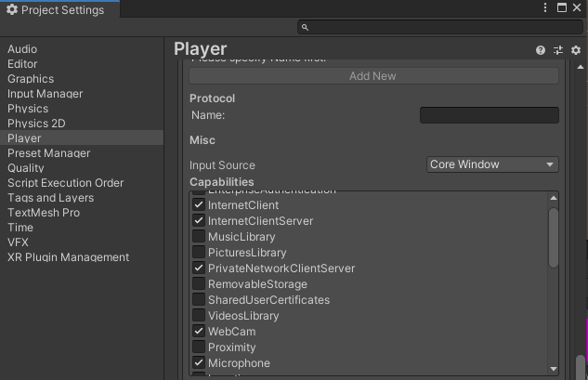Enable the Proximity capability
The image size is (588, 380).
199,347
